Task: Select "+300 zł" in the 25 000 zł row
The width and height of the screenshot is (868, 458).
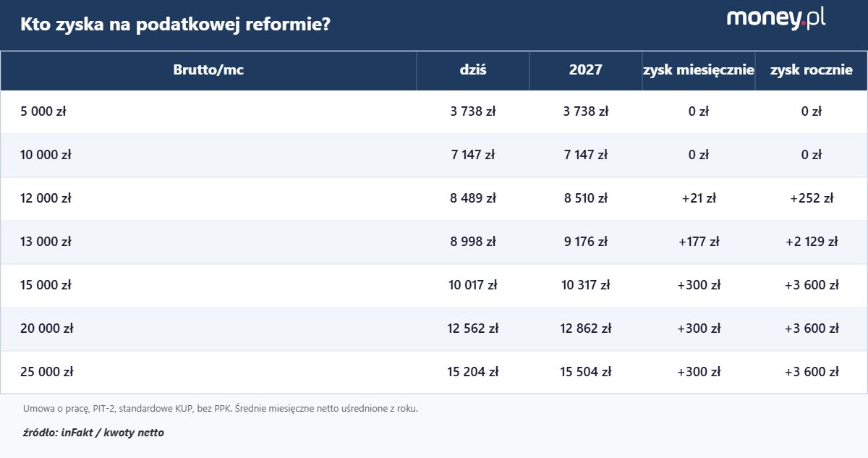Action: point(699,372)
